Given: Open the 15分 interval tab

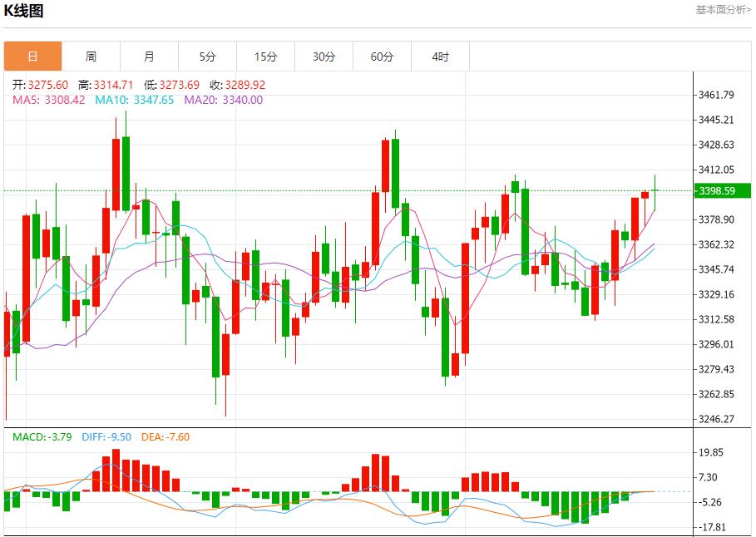Looking at the screenshot, I should tap(265, 57).
